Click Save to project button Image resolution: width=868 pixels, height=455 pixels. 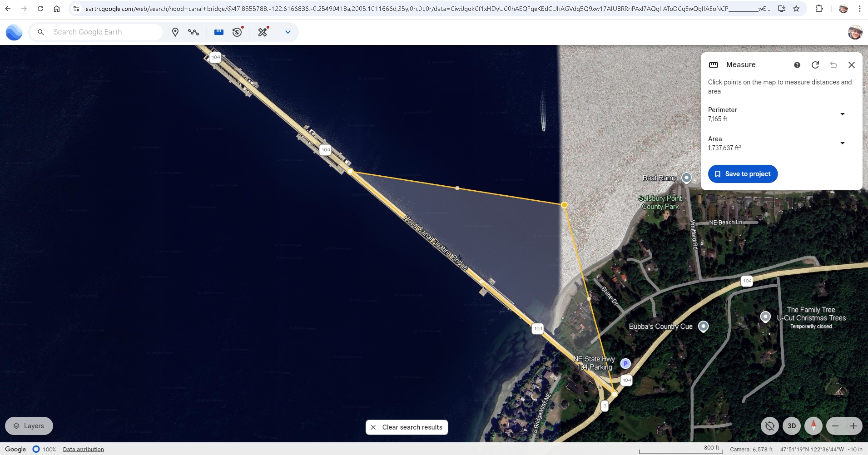[743, 174]
